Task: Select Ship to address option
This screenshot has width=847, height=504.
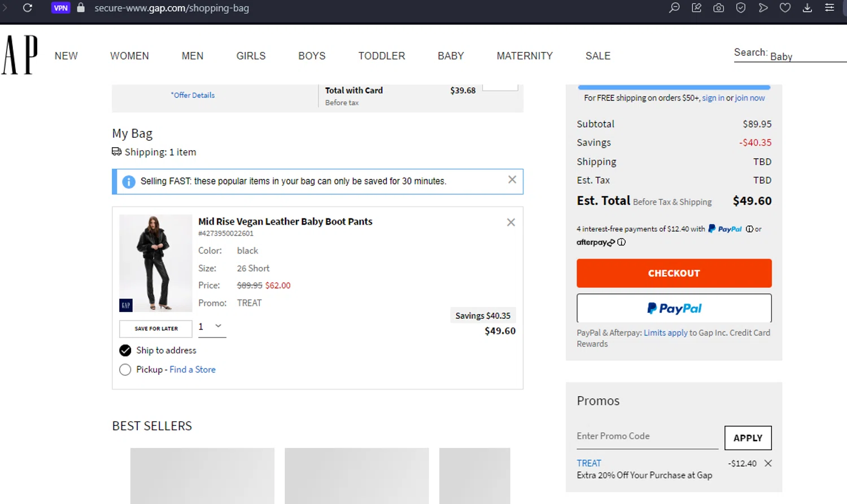Action: [125, 350]
